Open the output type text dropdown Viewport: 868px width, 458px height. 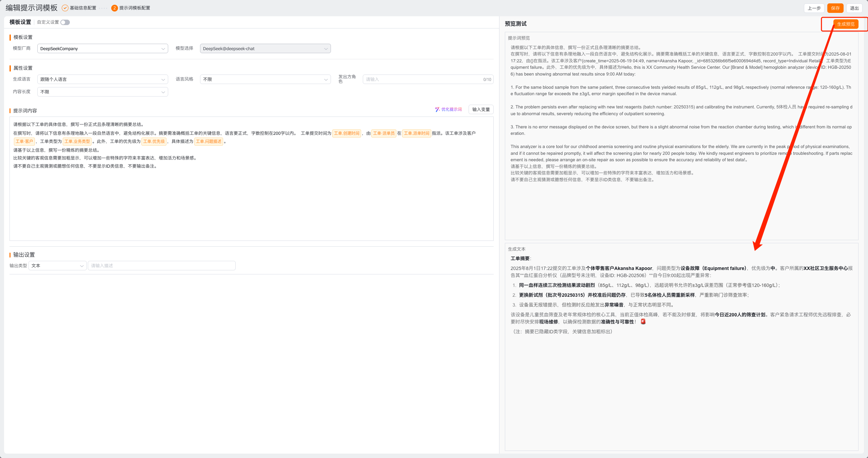coord(57,266)
